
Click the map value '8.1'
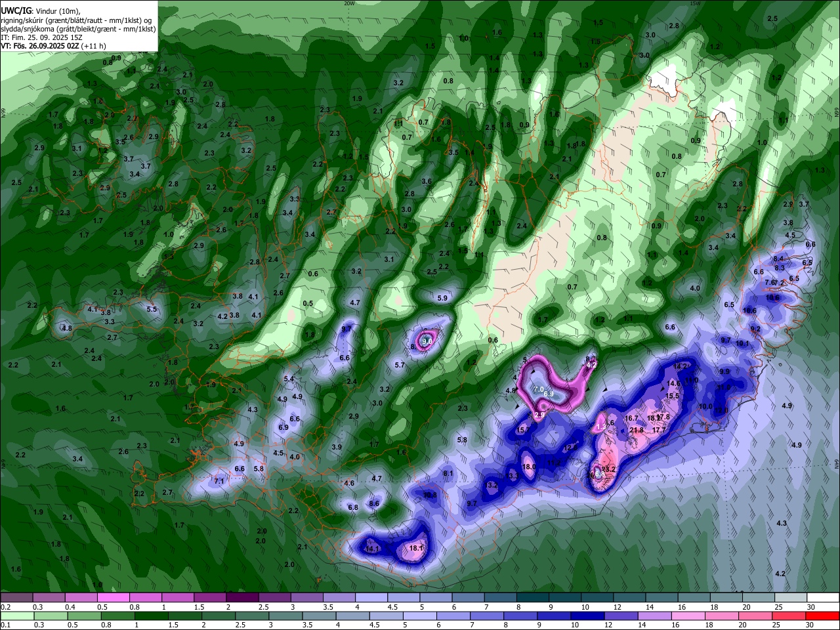(x=448, y=473)
